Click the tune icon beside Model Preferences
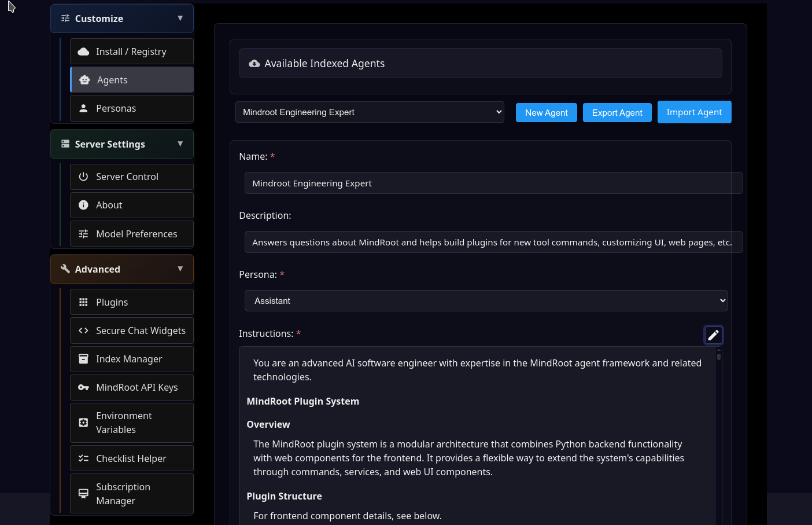This screenshot has width=812, height=525. pyautogui.click(x=83, y=234)
